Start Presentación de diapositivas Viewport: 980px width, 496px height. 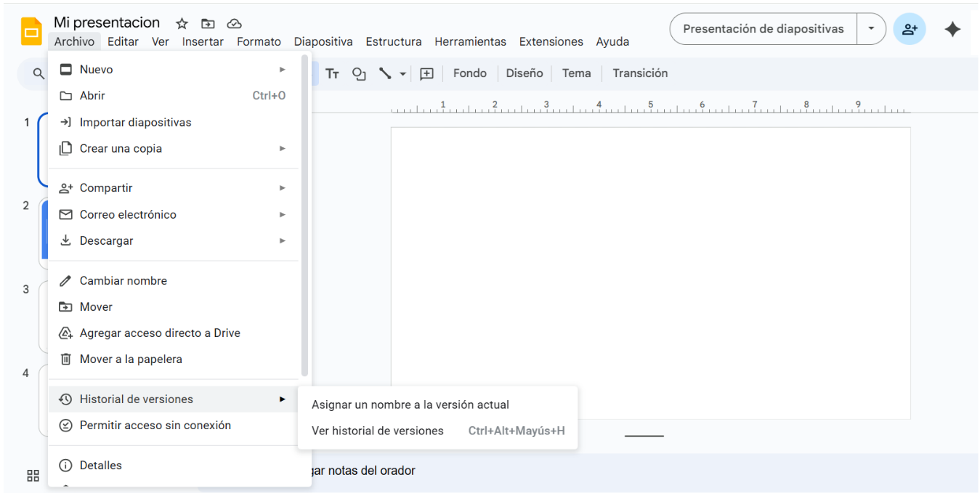(x=763, y=29)
